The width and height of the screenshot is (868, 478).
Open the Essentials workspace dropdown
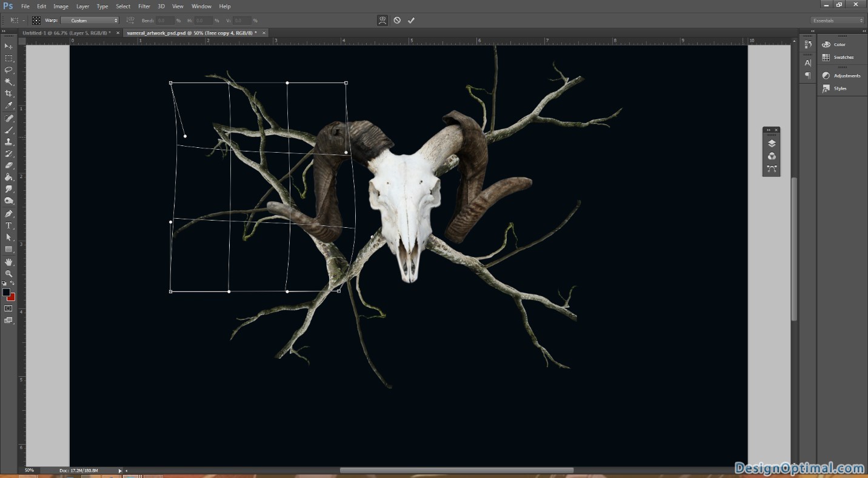point(838,21)
